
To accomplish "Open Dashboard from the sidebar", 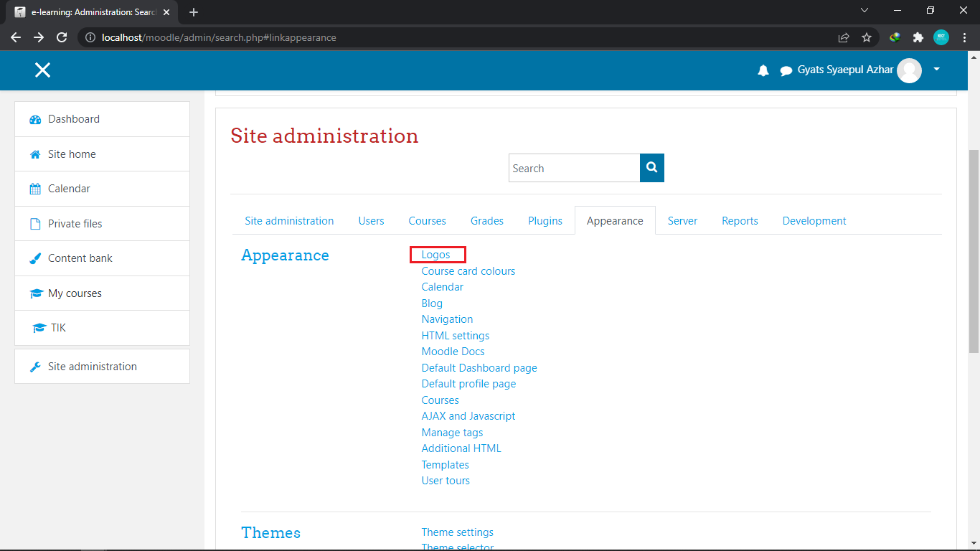I will [x=102, y=119].
